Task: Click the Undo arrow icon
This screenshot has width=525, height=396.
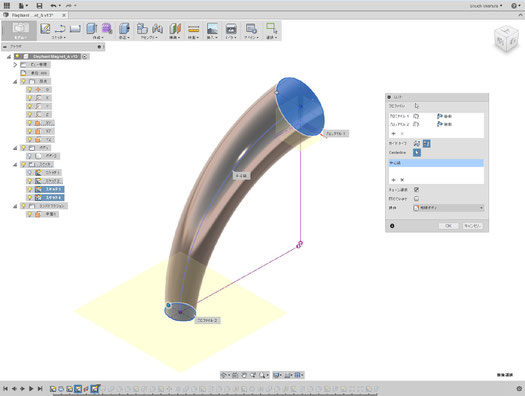Action: [53, 6]
